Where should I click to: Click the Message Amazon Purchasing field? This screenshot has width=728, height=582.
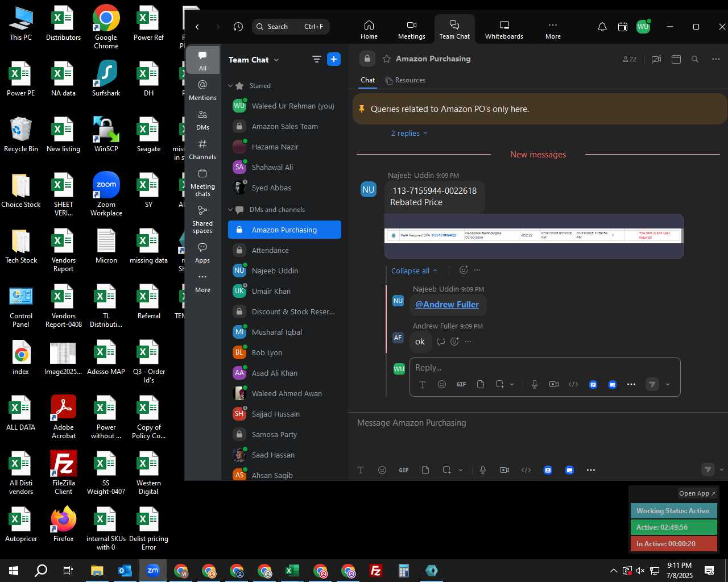click(x=537, y=423)
